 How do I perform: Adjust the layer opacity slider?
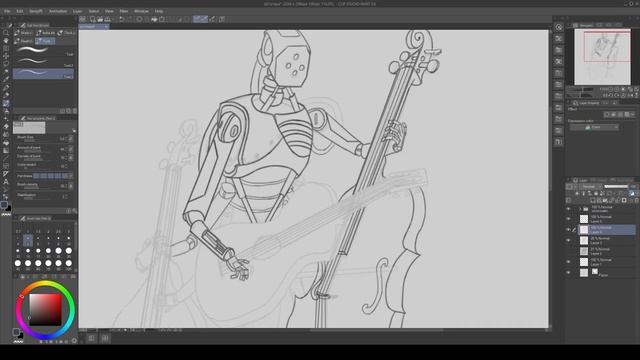(616, 187)
